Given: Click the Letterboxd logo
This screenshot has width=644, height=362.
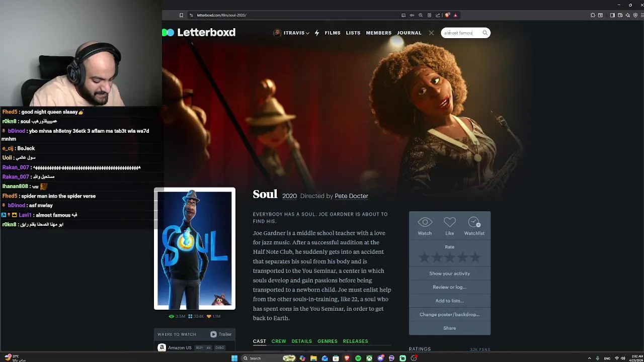Looking at the screenshot, I should click(199, 32).
